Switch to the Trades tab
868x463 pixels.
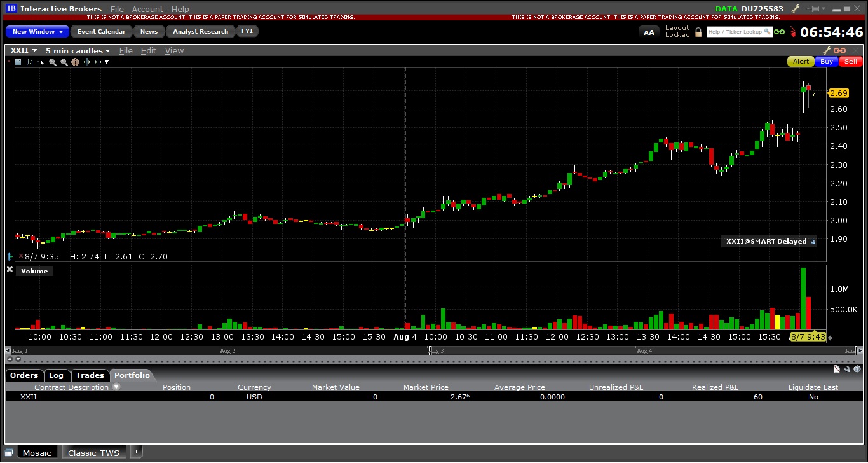90,375
